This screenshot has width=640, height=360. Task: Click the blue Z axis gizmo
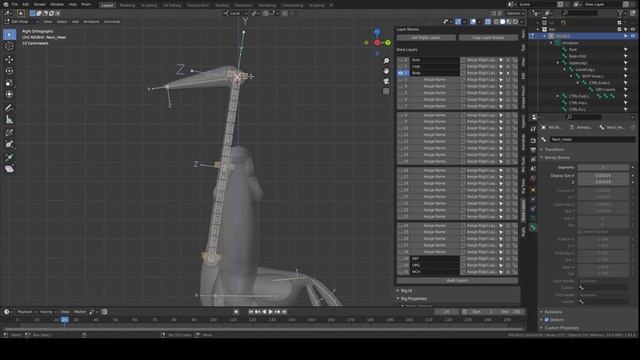[377, 32]
